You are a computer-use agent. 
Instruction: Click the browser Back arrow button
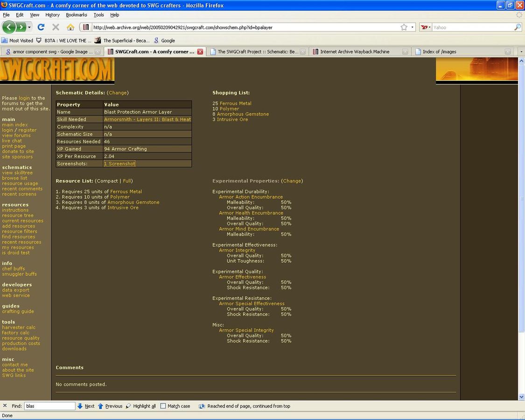pyautogui.click(x=9, y=27)
